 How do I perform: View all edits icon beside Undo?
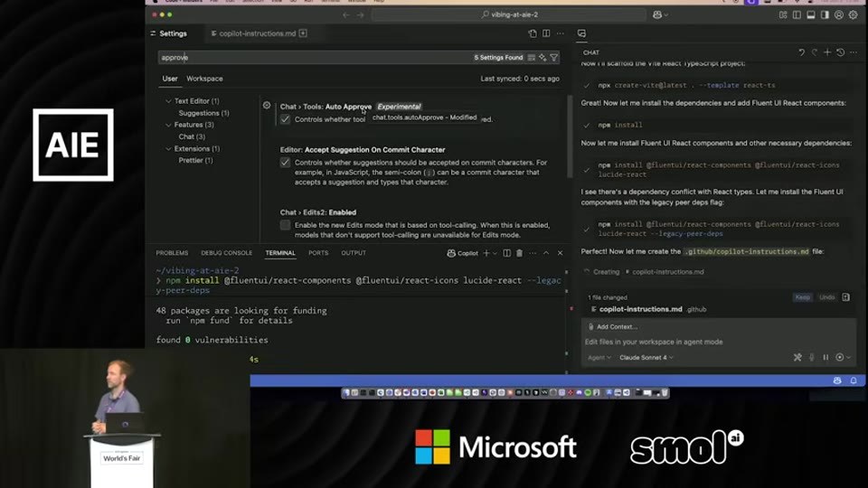pyautogui.click(x=846, y=297)
